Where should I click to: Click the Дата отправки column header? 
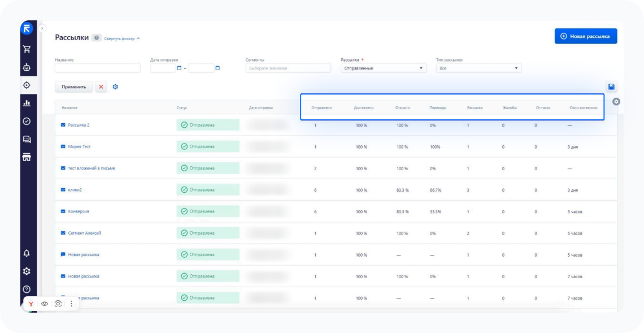click(261, 108)
